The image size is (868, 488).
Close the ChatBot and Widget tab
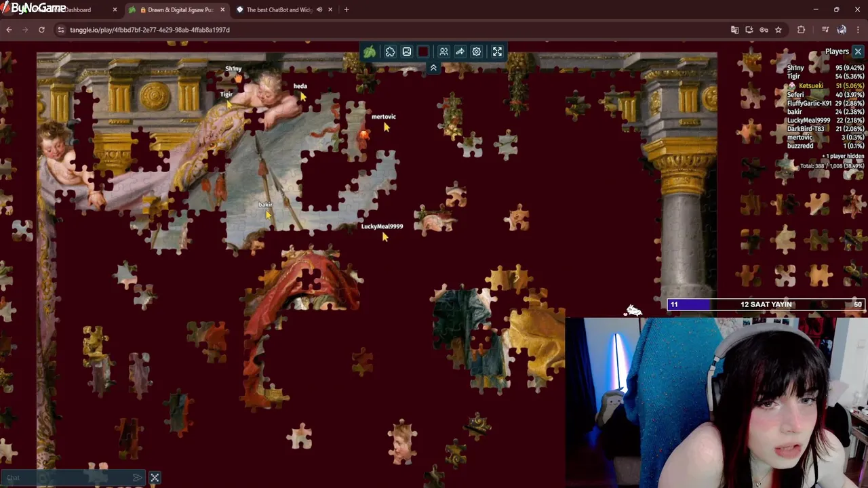point(330,9)
